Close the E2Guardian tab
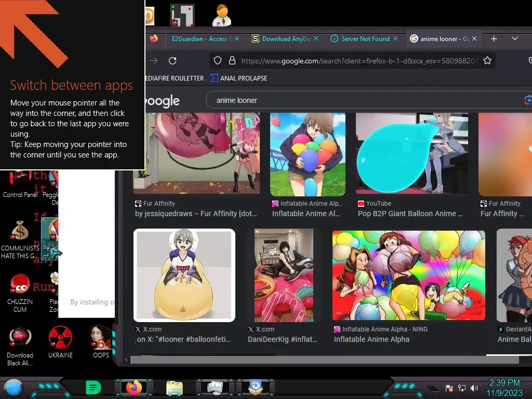The width and height of the screenshot is (532, 399). click(x=237, y=38)
